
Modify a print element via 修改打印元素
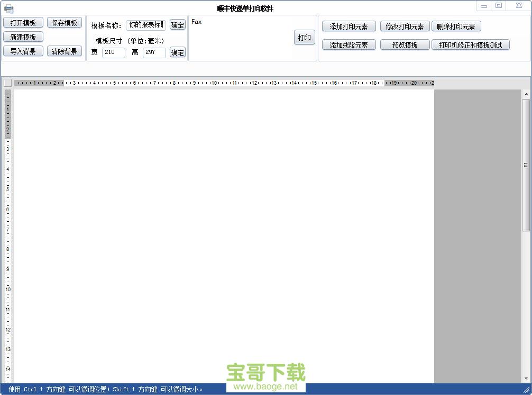405,25
